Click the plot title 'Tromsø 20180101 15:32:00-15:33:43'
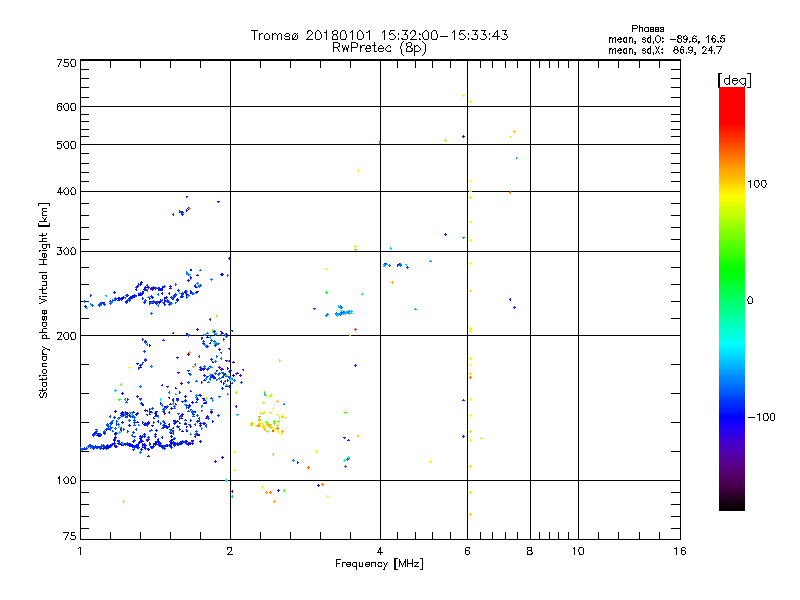 coord(379,35)
